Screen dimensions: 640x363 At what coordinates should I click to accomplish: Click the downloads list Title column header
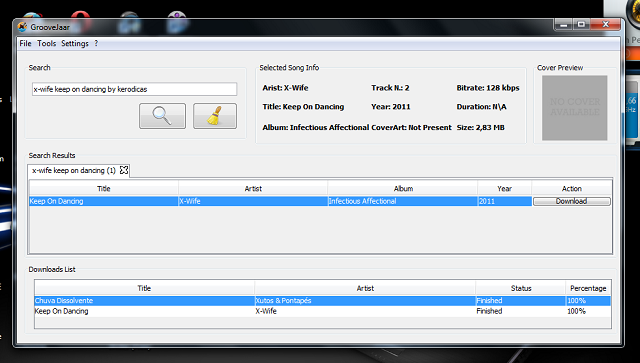(144, 288)
